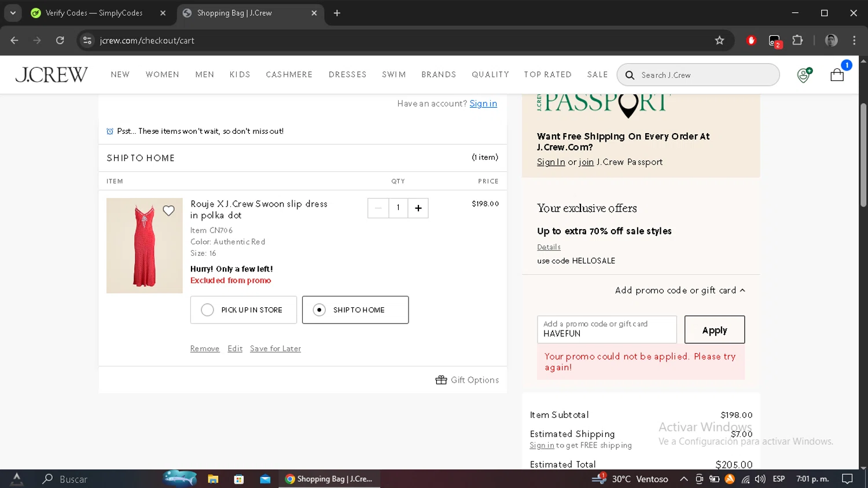Click the search magnifier icon
Viewport: 868px width, 488px height.
[x=630, y=75]
